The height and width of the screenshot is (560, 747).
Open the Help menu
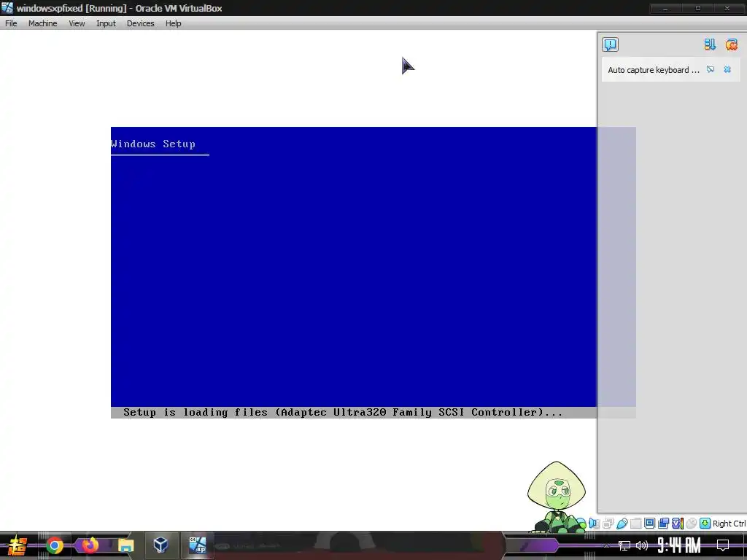(174, 23)
